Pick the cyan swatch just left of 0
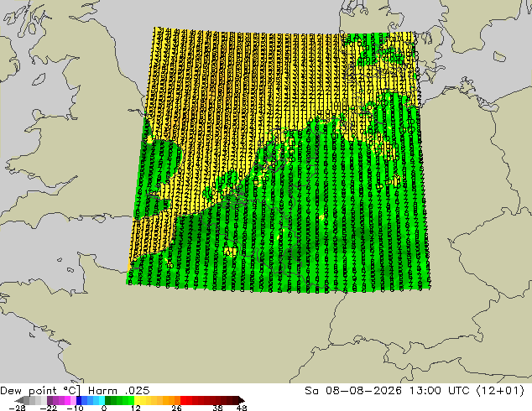The height and width of the screenshot is (411, 532). tap(102, 400)
